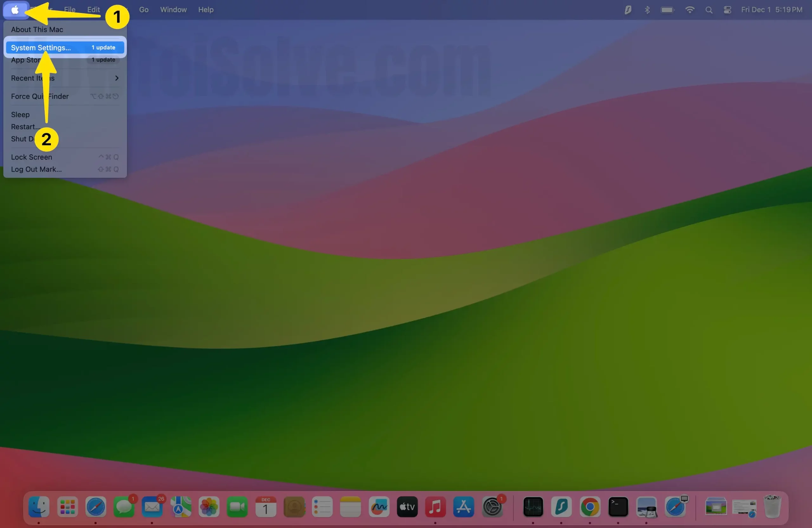Expand Recent Items submenu arrow
This screenshot has height=528, width=812.
click(x=117, y=78)
